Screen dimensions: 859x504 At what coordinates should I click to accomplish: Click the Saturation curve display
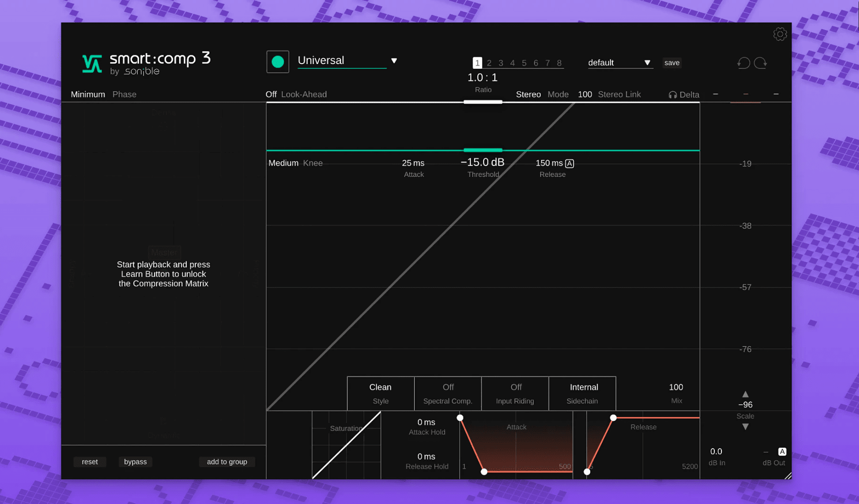coord(346,445)
